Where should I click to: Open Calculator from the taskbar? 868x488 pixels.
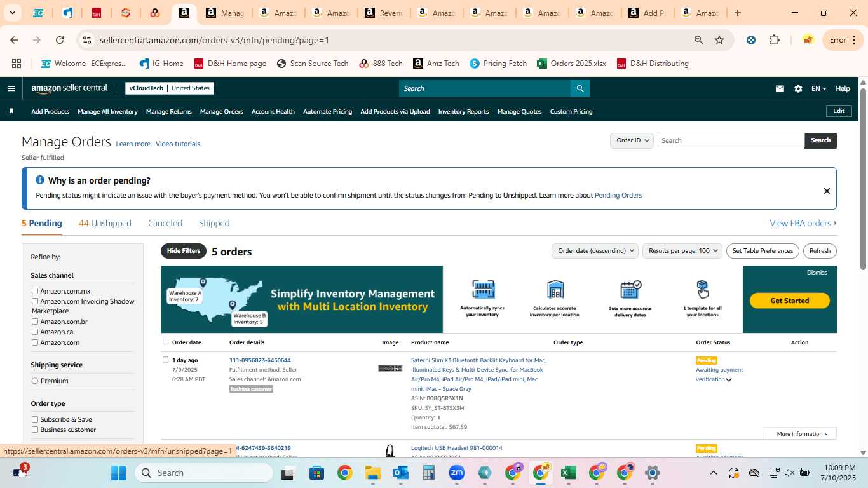[428, 473]
